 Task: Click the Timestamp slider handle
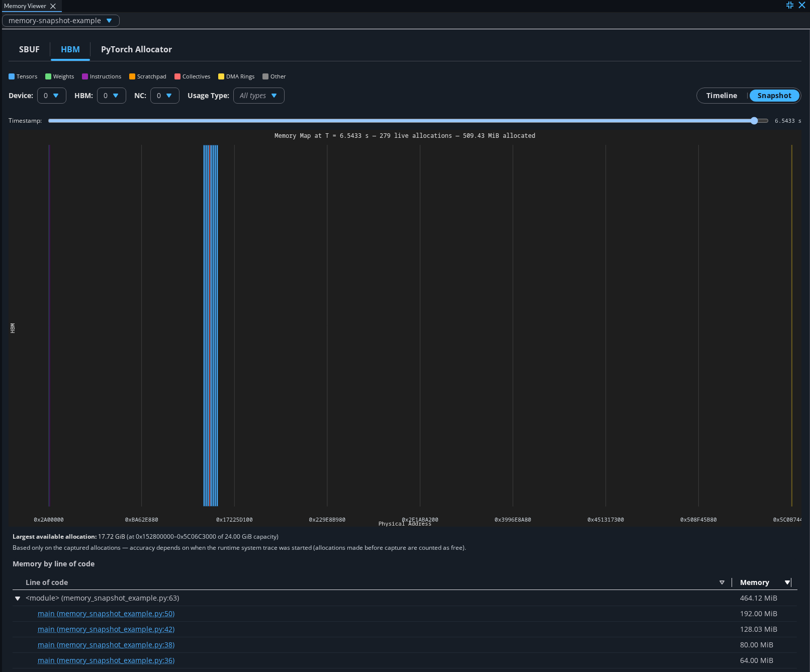(754, 121)
